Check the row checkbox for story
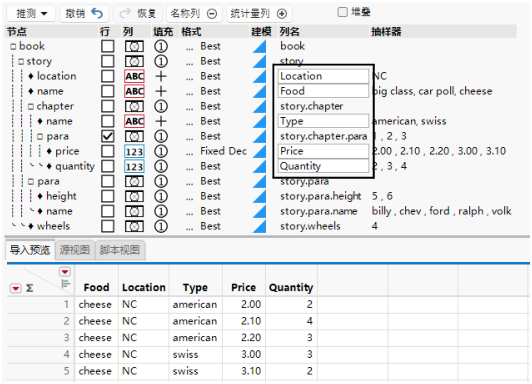Image resolution: width=532 pixels, height=384 pixels. tap(108, 61)
